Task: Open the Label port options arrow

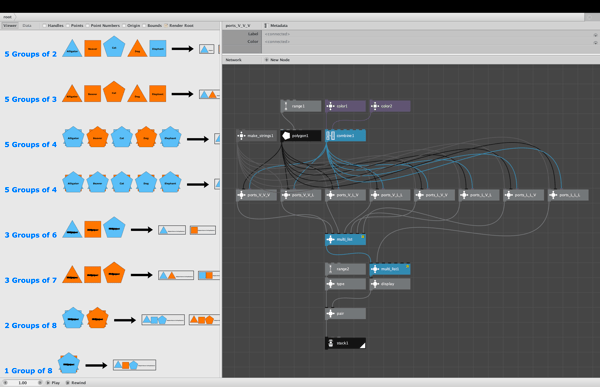Action: [x=595, y=35]
